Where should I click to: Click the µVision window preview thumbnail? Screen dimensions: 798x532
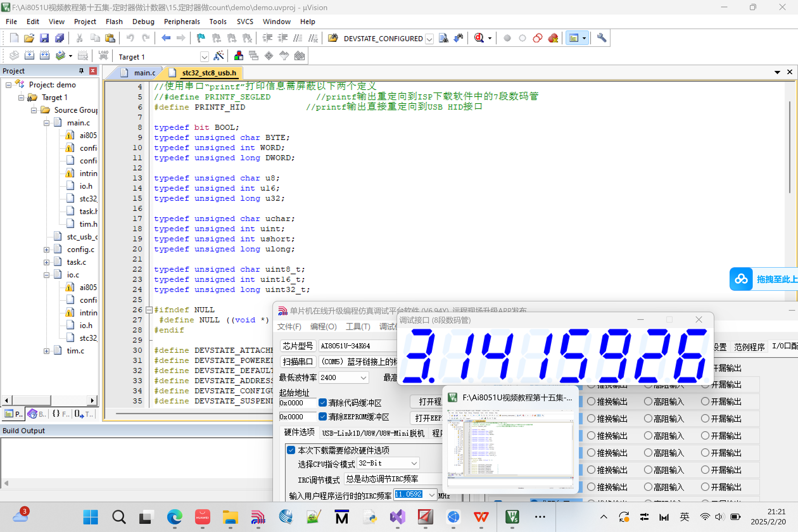click(510, 449)
